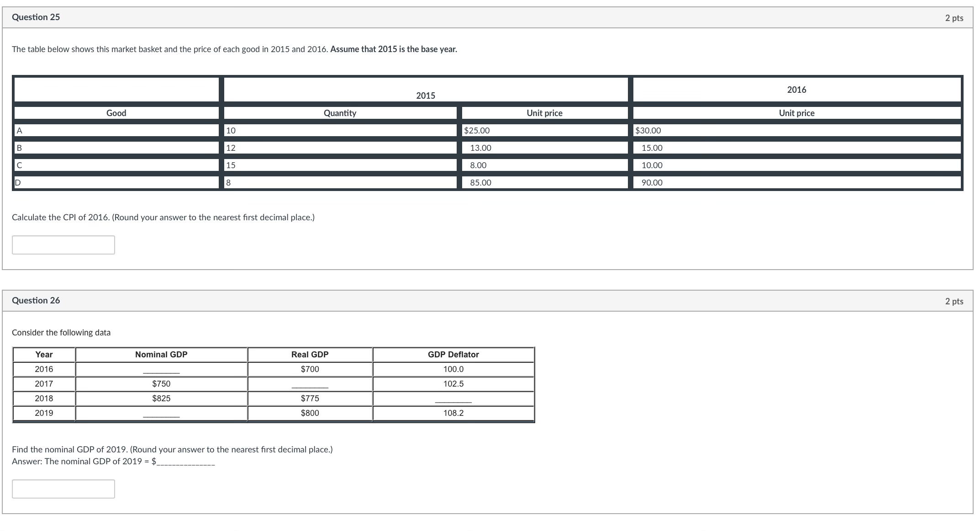980x531 pixels.
Task: Click the quantity 12 cell for good B
Action: 231,148
